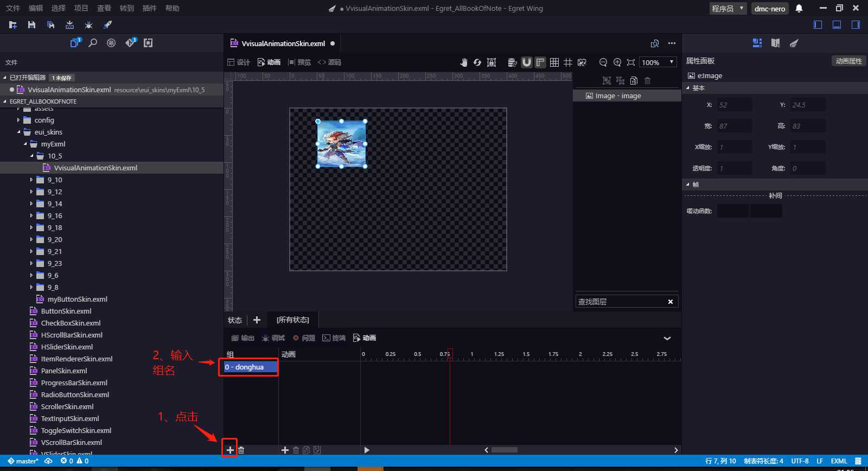The height and width of the screenshot is (471, 868).
Task: Click the refresh canvas icon
Action: [x=477, y=62]
